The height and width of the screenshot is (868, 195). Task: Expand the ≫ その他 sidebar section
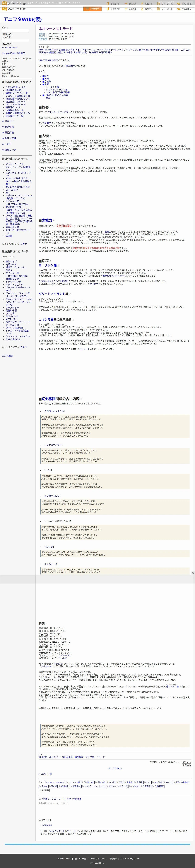click(x=7, y=144)
